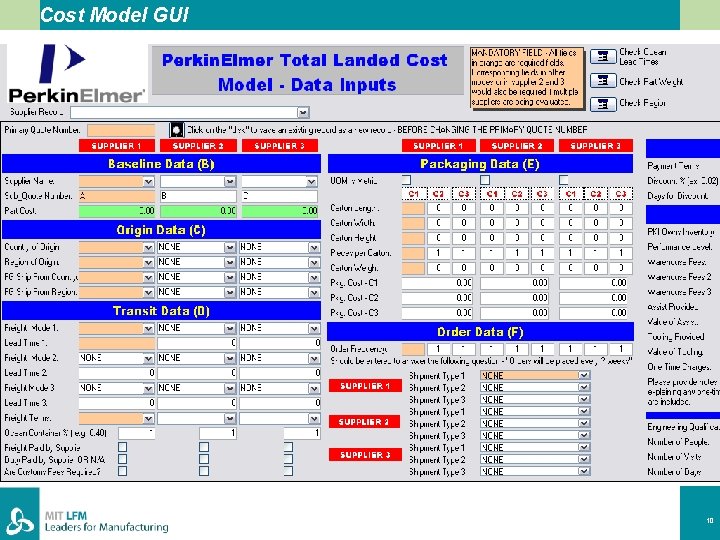Select Transit Data (D) section header
720x540 pixels.
pyautogui.click(x=161, y=311)
